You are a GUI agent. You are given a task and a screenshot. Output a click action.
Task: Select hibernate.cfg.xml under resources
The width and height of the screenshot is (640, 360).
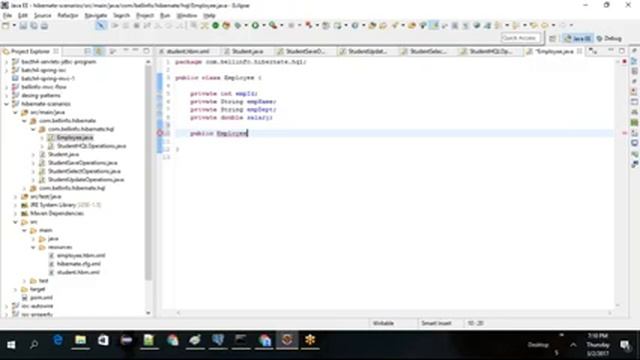(79, 264)
